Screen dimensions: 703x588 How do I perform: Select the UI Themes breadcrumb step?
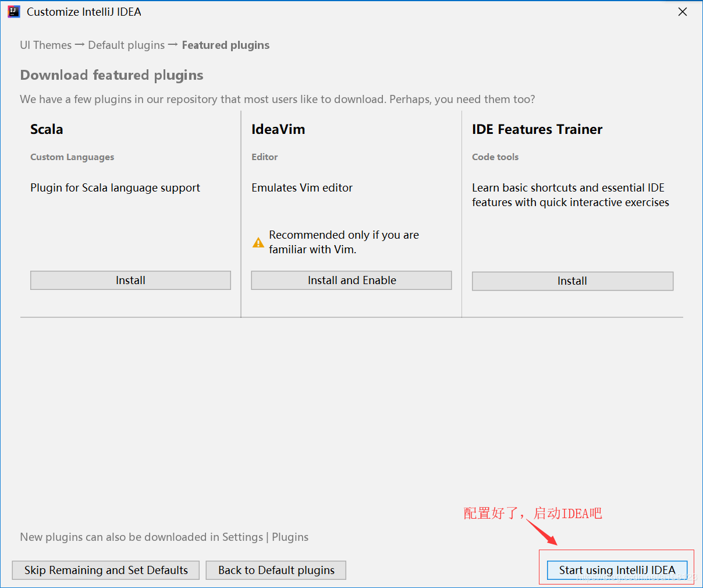click(x=46, y=45)
